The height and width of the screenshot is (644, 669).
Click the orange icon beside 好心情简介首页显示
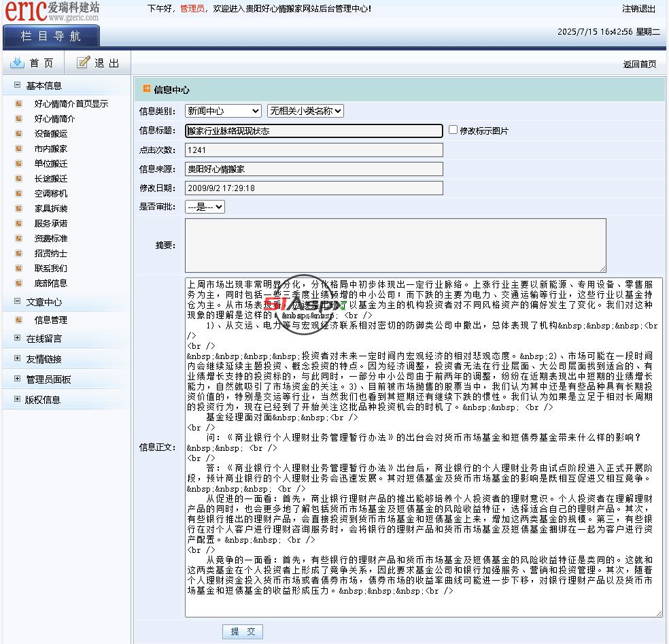pos(18,103)
